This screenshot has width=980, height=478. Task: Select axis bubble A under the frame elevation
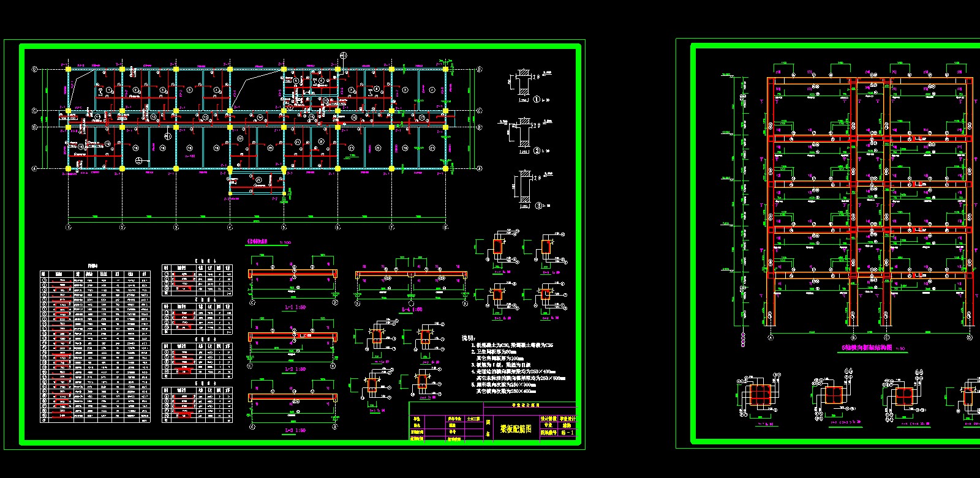pyautogui.click(x=771, y=337)
